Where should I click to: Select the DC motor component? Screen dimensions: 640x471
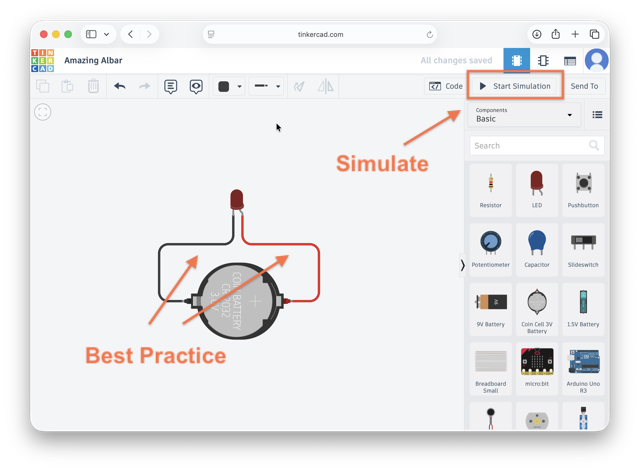click(x=537, y=416)
